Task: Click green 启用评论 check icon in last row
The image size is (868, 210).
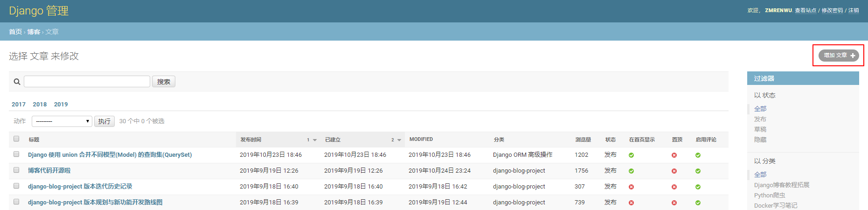Action: pyautogui.click(x=698, y=203)
